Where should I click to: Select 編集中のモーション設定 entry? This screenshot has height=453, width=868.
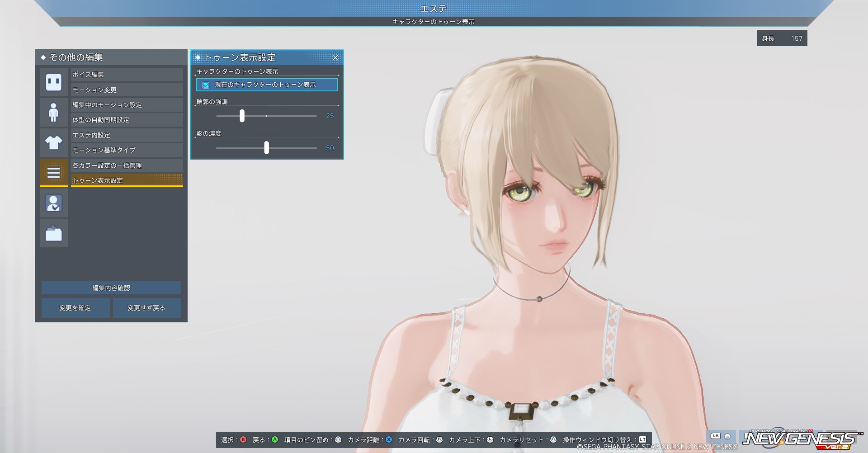coord(127,105)
